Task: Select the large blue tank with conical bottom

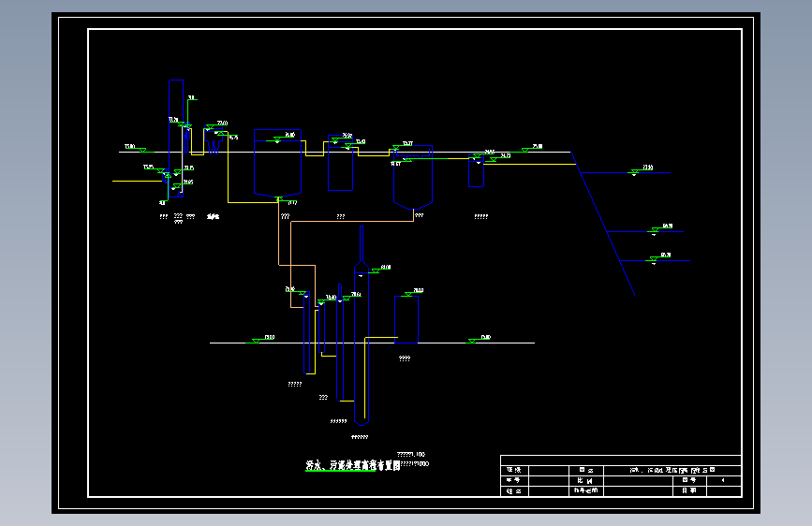Action: click(x=277, y=164)
